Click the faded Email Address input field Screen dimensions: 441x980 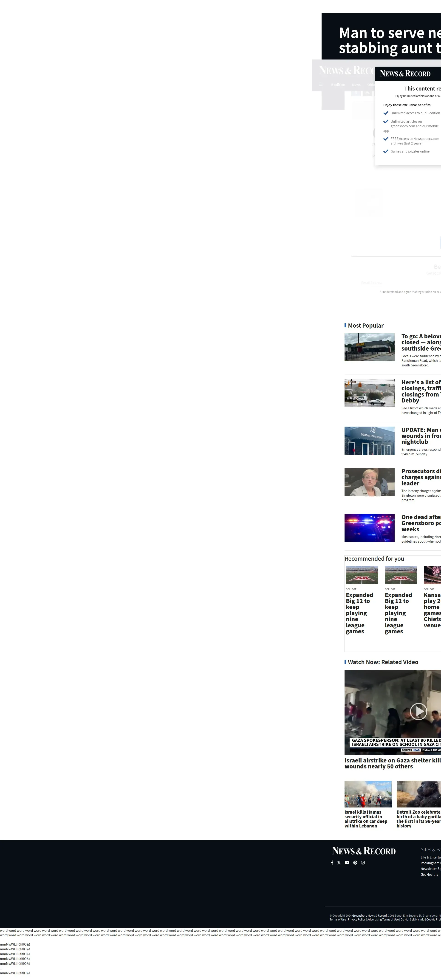click(x=399, y=283)
